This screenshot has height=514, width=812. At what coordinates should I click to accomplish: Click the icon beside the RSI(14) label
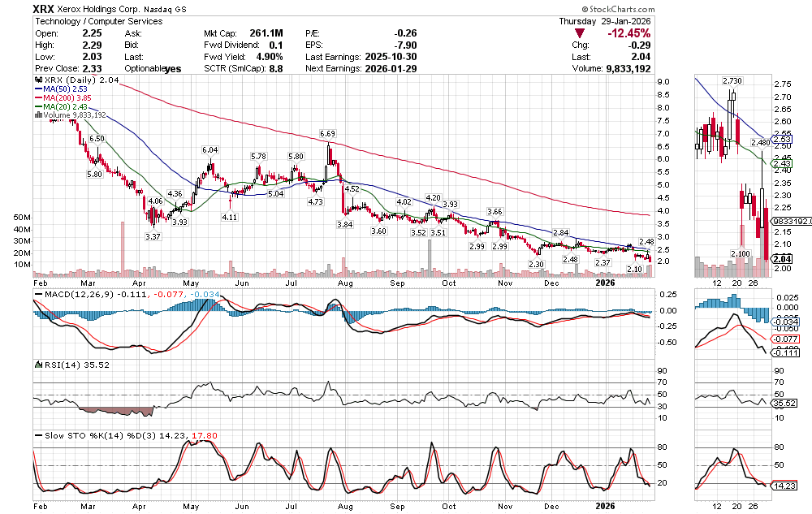pyautogui.click(x=36, y=365)
